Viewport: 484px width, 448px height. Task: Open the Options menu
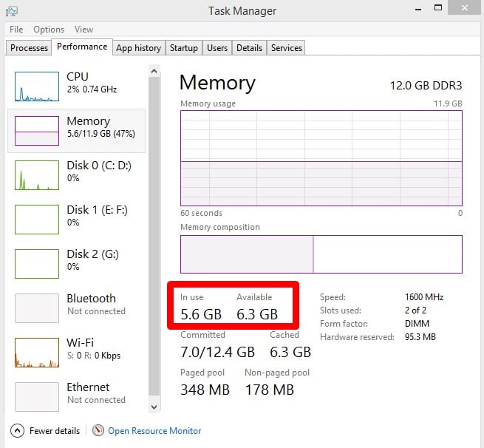coord(49,30)
